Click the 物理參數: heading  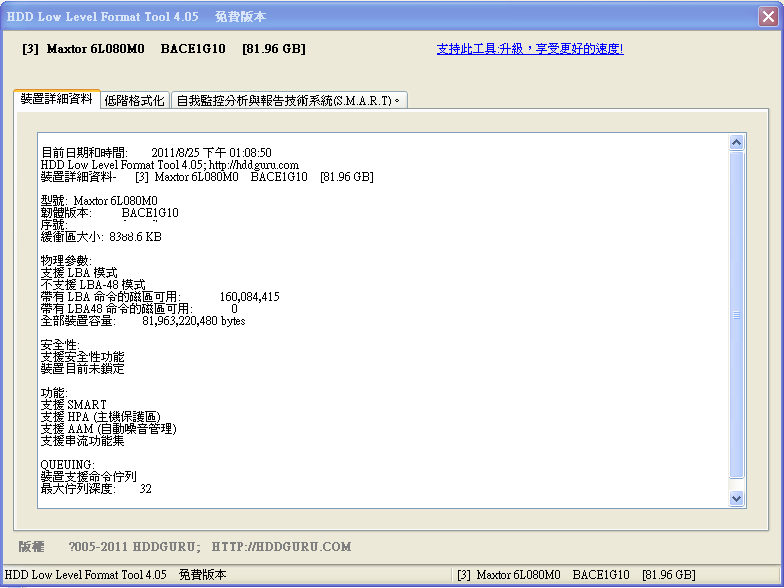pos(66,261)
